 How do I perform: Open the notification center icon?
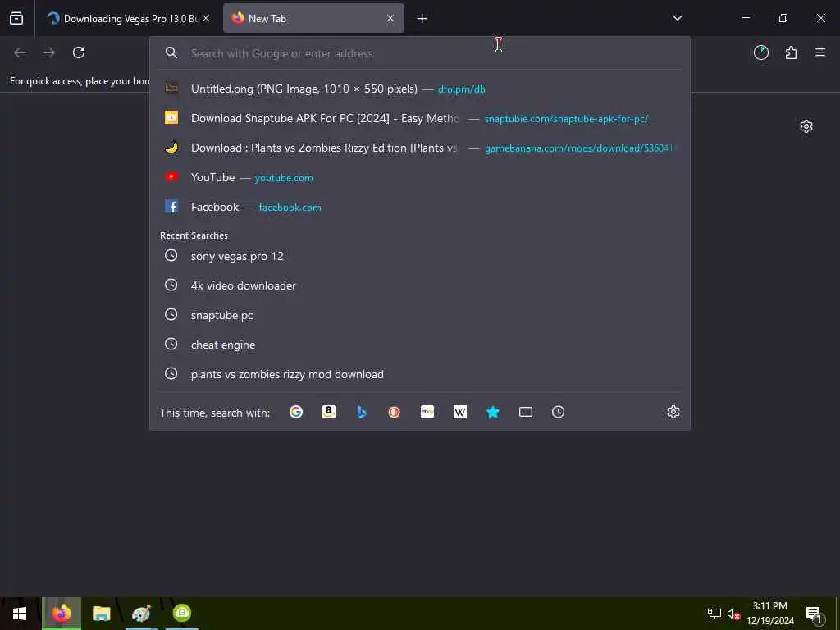click(814, 614)
